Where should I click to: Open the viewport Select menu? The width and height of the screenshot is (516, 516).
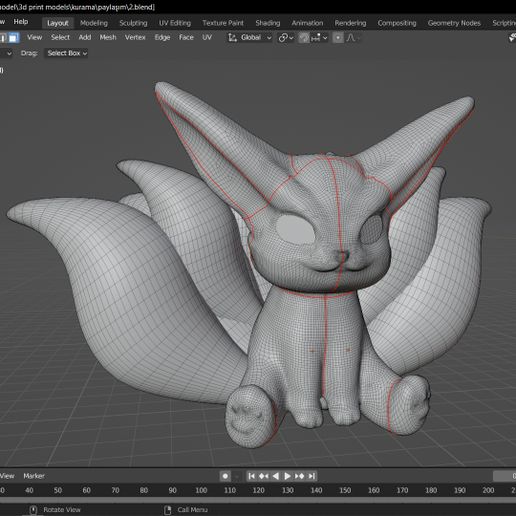[60, 38]
